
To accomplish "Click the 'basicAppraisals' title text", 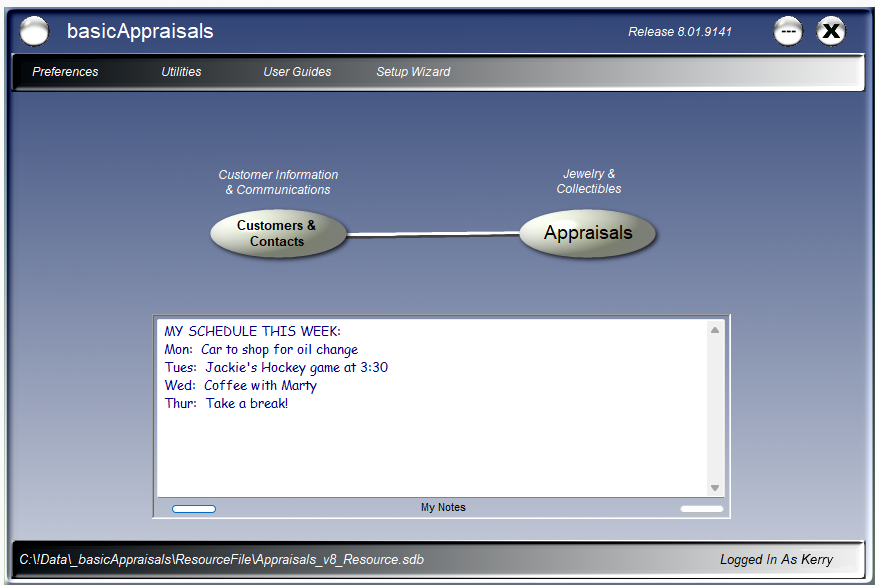I will [140, 31].
